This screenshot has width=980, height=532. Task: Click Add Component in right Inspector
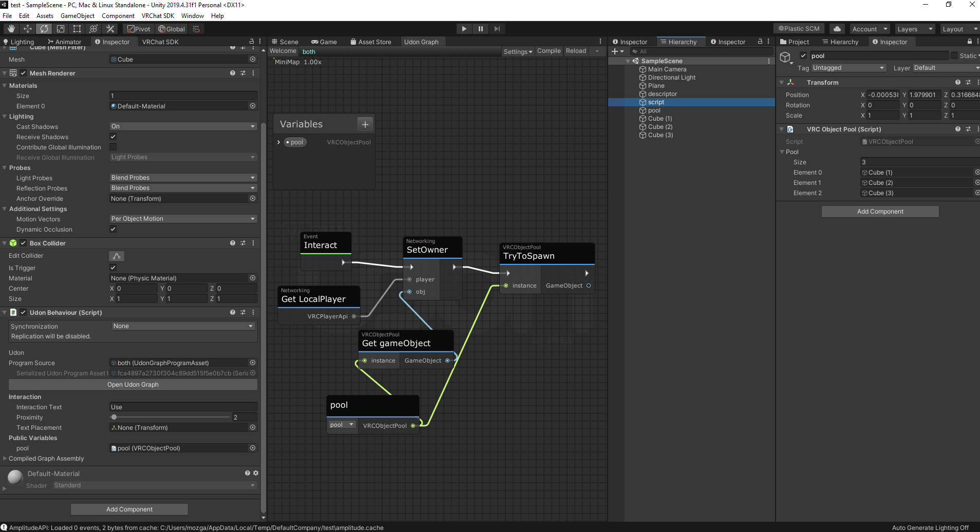pos(880,212)
